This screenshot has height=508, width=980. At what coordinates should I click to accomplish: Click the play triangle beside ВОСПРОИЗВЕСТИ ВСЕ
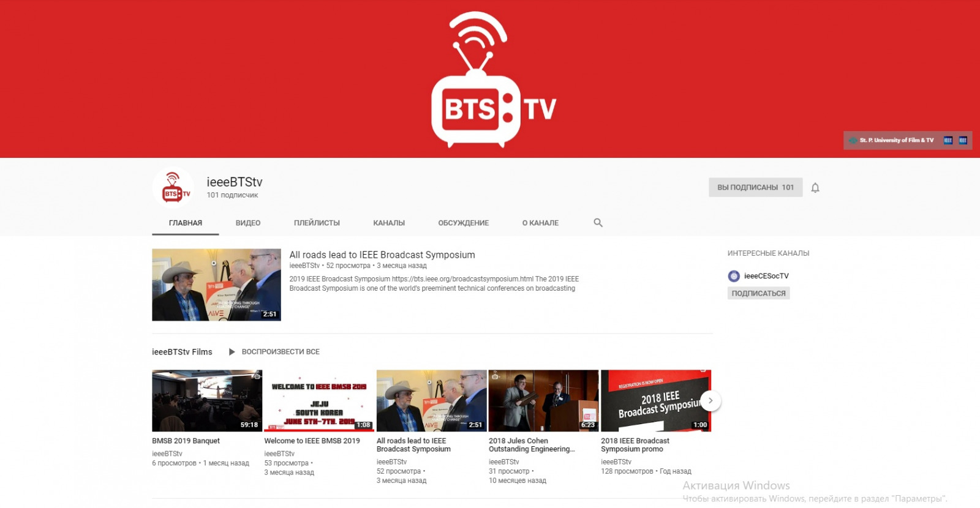(x=232, y=352)
